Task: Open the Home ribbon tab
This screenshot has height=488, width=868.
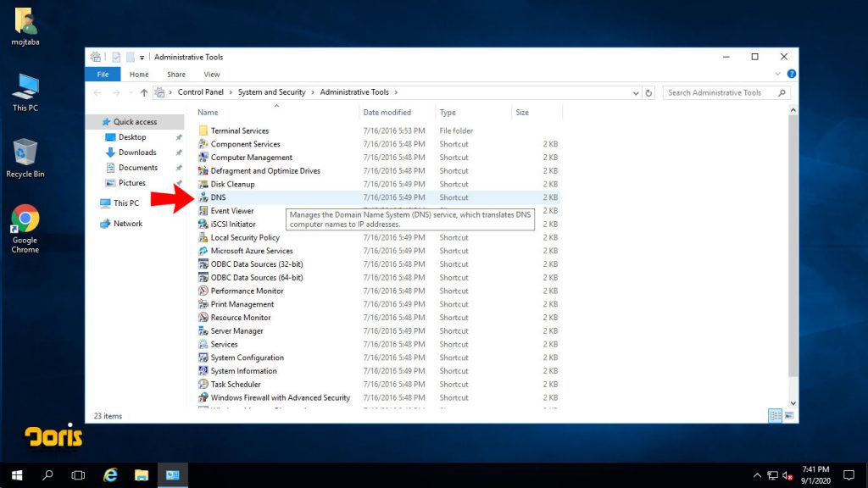Action: [x=139, y=75]
